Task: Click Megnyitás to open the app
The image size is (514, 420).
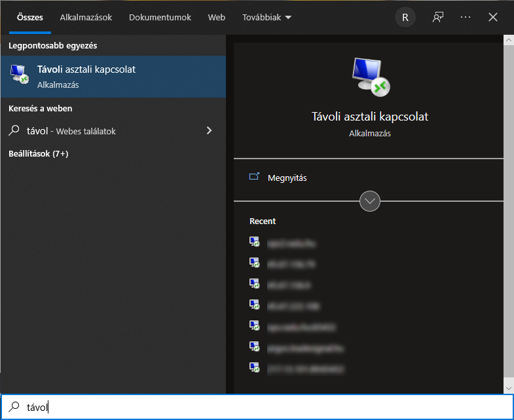Action: coord(287,178)
